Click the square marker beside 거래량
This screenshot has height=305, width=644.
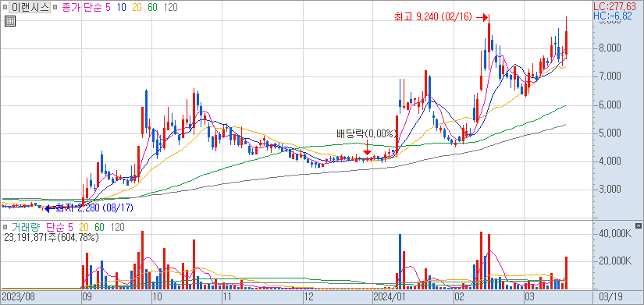click(5, 227)
